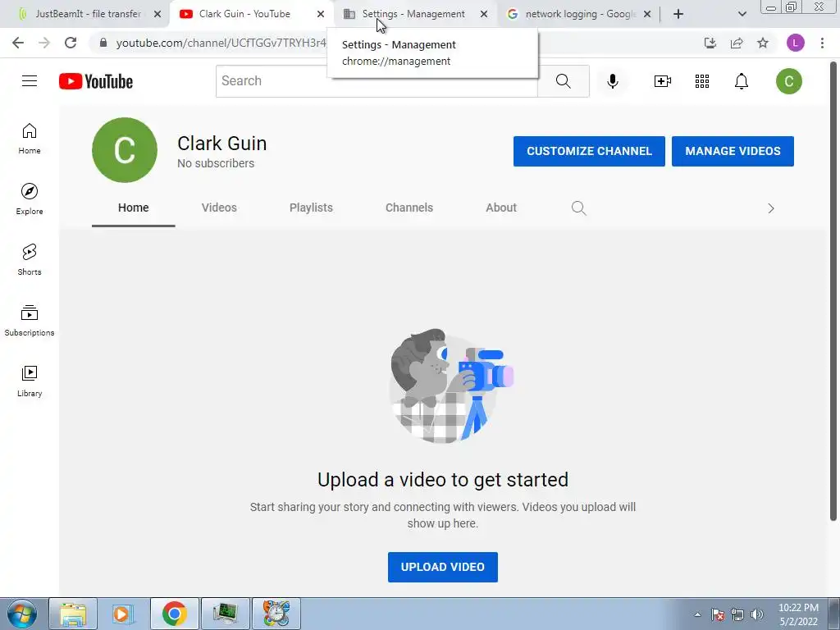Expand the tab search dropdown arrow
The width and height of the screenshot is (840, 630).
(742, 14)
